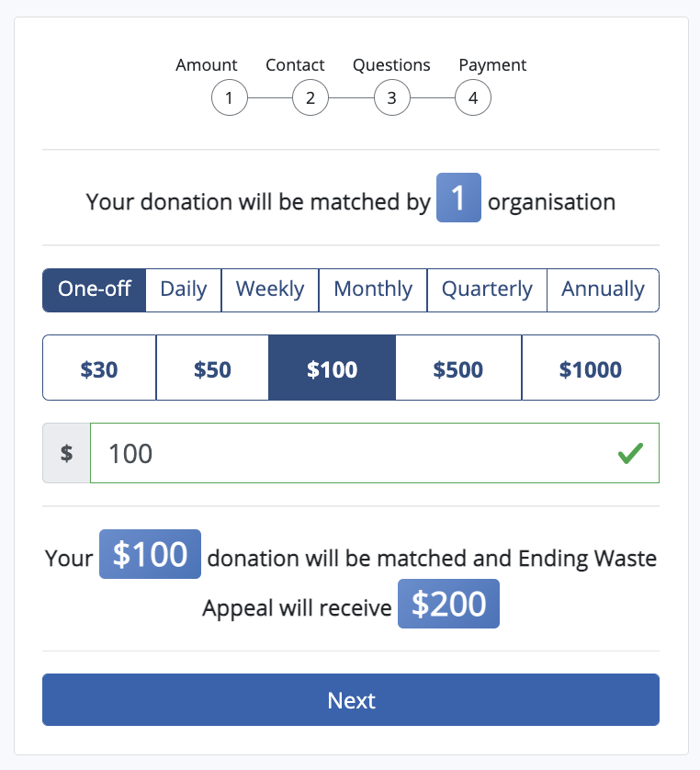Click the green validation checkmark
The height and width of the screenshot is (770, 700).
point(630,453)
